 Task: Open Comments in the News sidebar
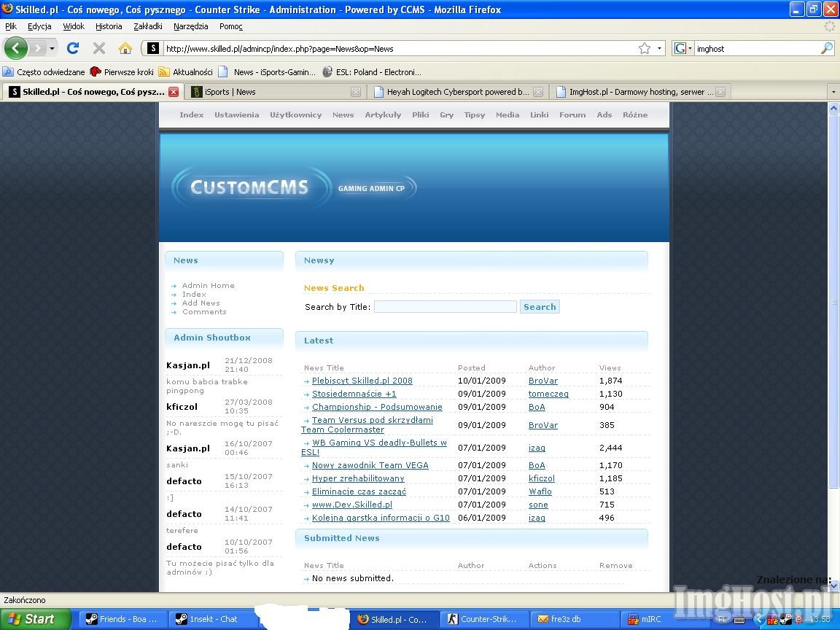click(204, 312)
